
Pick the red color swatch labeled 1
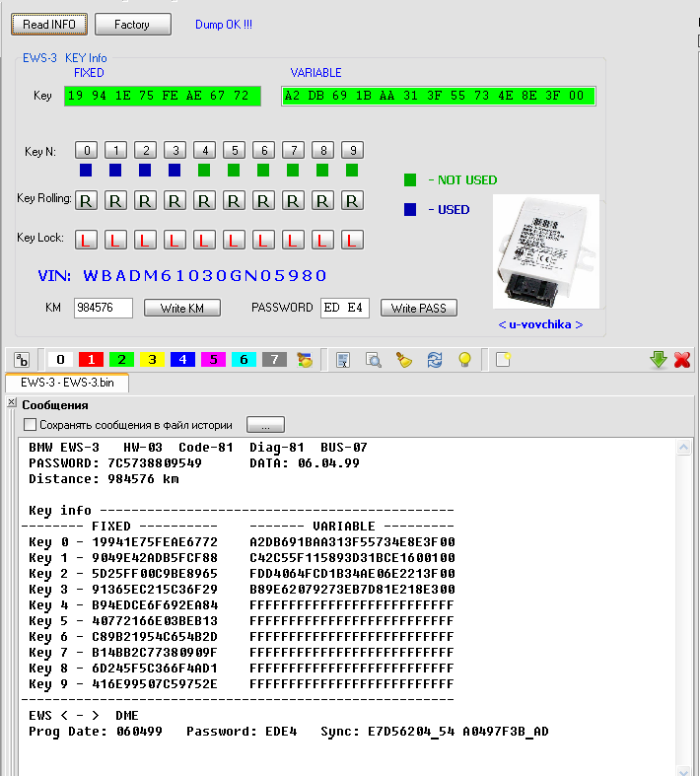click(92, 360)
